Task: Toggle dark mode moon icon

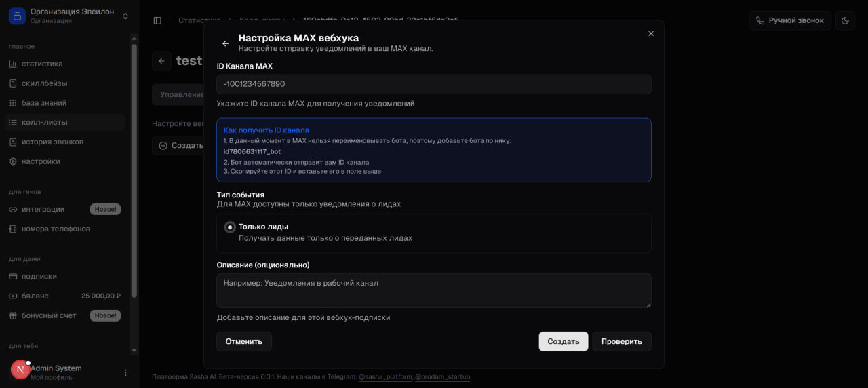Action: pyautogui.click(x=845, y=20)
